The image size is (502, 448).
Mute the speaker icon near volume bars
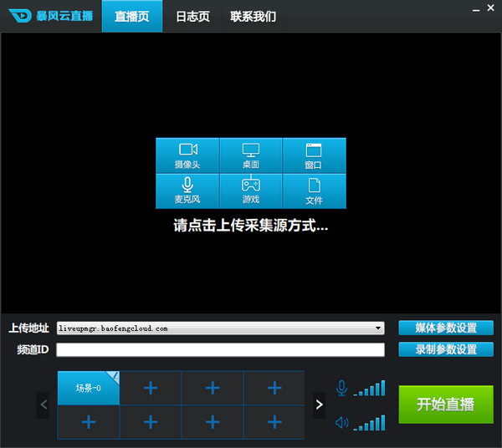tap(341, 422)
